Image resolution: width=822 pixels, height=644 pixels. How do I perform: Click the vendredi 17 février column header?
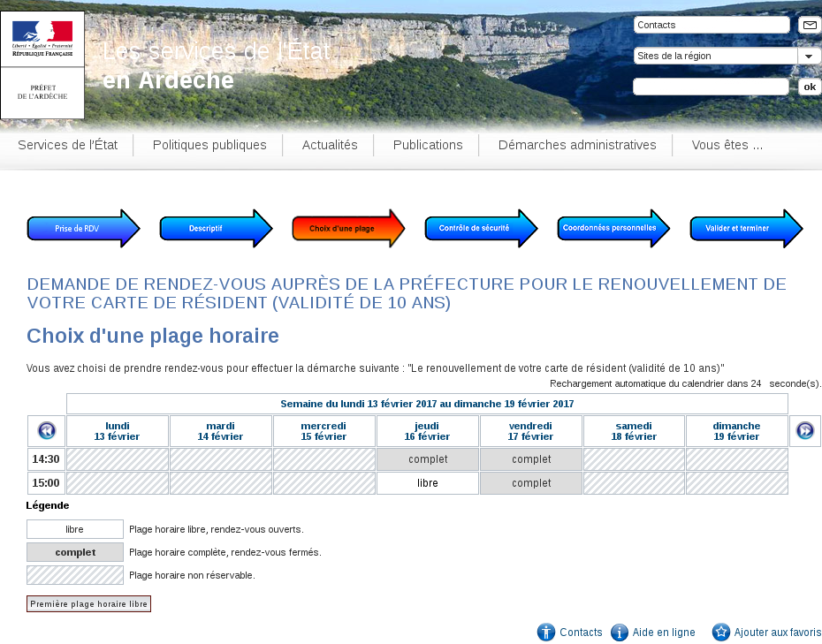click(x=530, y=431)
